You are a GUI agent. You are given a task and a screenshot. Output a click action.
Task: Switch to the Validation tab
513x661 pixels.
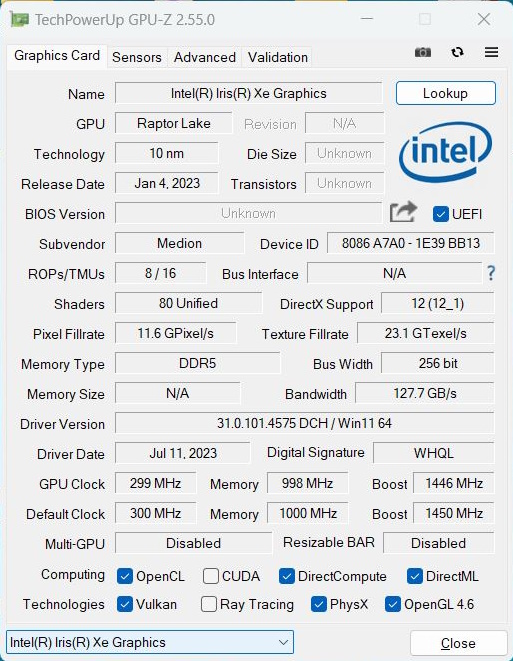click(x=278, y=57)
